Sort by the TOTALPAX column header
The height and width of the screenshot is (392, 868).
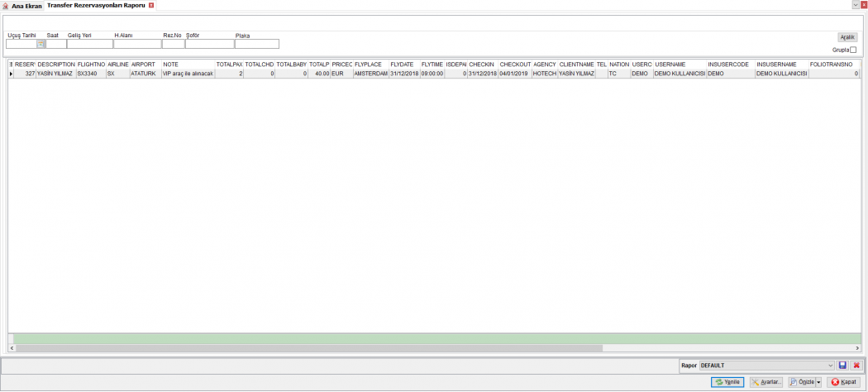(x=229, y=65)
